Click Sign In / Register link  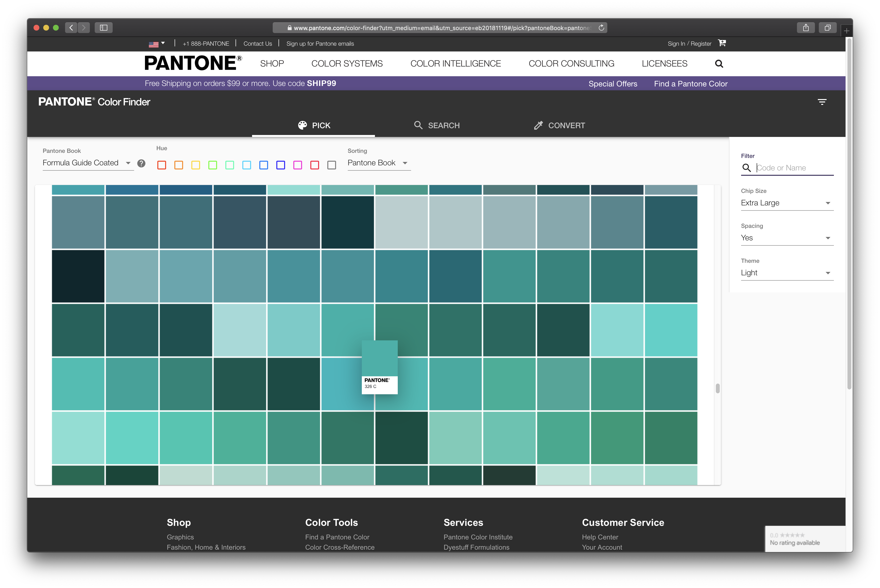[689, 44]
